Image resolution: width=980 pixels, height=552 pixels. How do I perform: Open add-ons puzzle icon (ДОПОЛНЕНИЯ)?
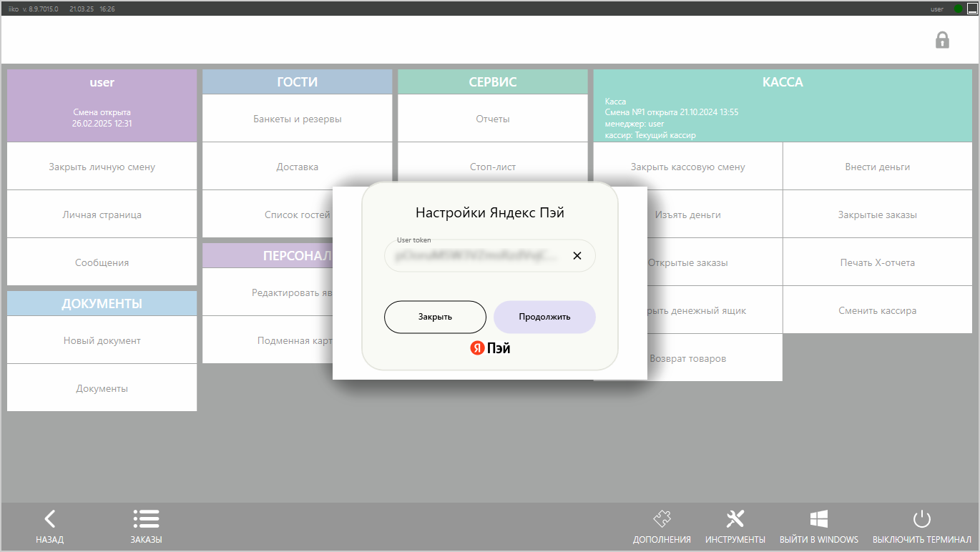(662, 519)
